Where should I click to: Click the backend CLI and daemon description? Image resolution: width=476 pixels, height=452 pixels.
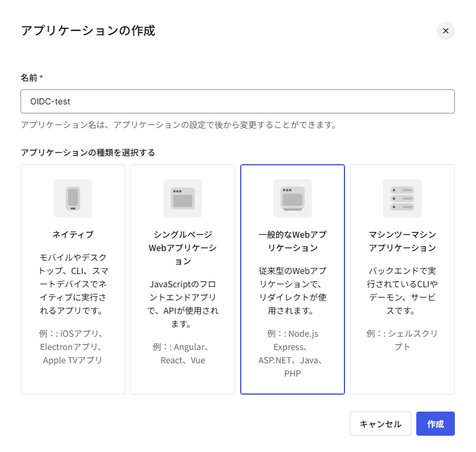click(x=402, y=290)
